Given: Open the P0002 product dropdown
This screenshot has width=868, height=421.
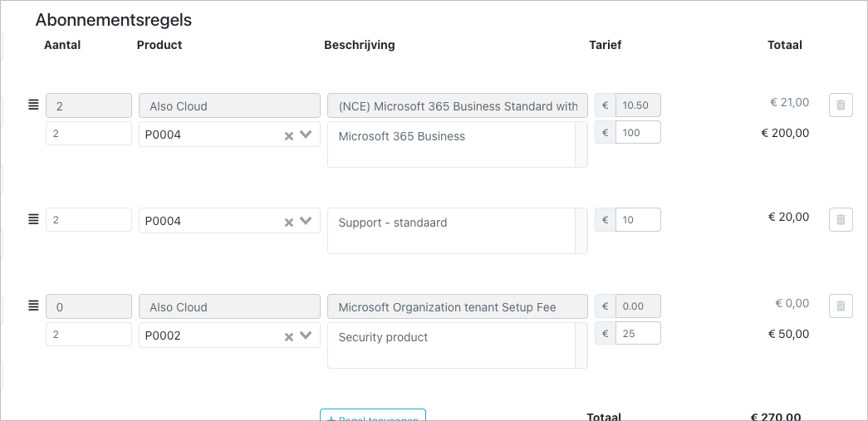Looking at the screenshot, I should [306, 335].
